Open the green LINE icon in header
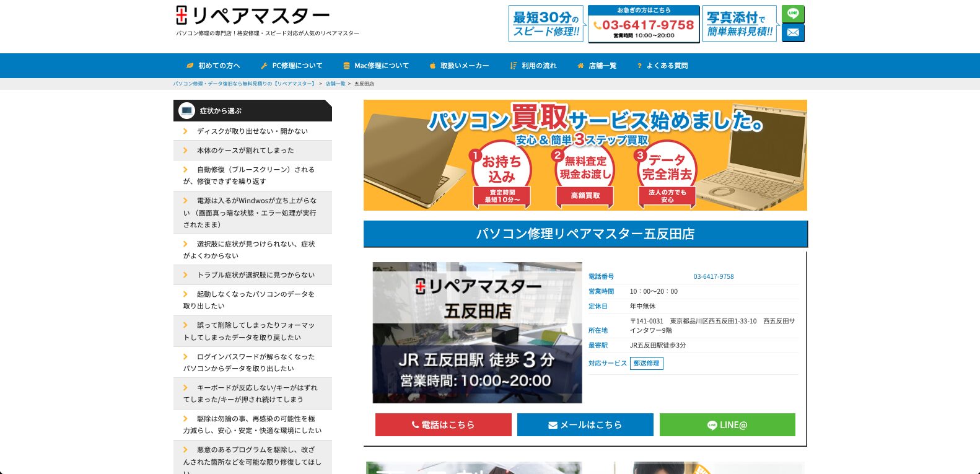This screenshot has height=474, width=980. coord(793,14)
